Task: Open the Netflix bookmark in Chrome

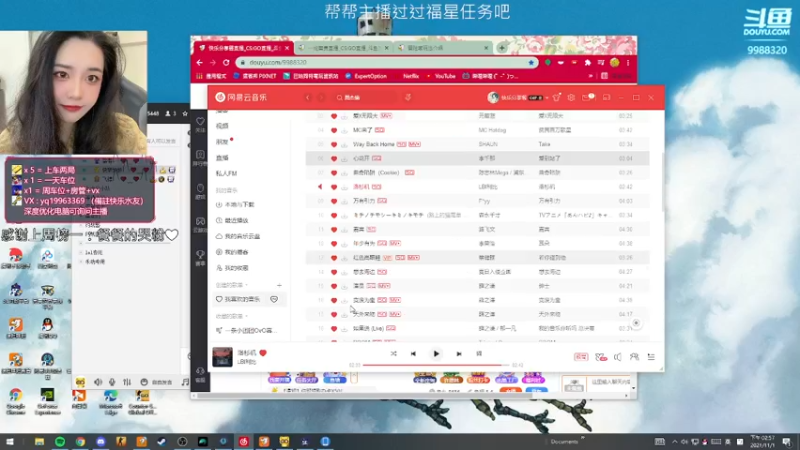Action: click(x=408, y=76)
